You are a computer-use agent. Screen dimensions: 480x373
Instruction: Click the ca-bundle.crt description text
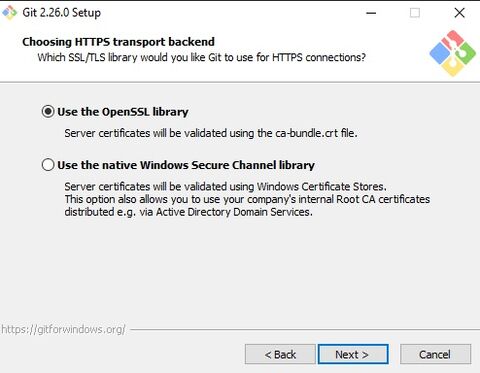tap(211, 133)
